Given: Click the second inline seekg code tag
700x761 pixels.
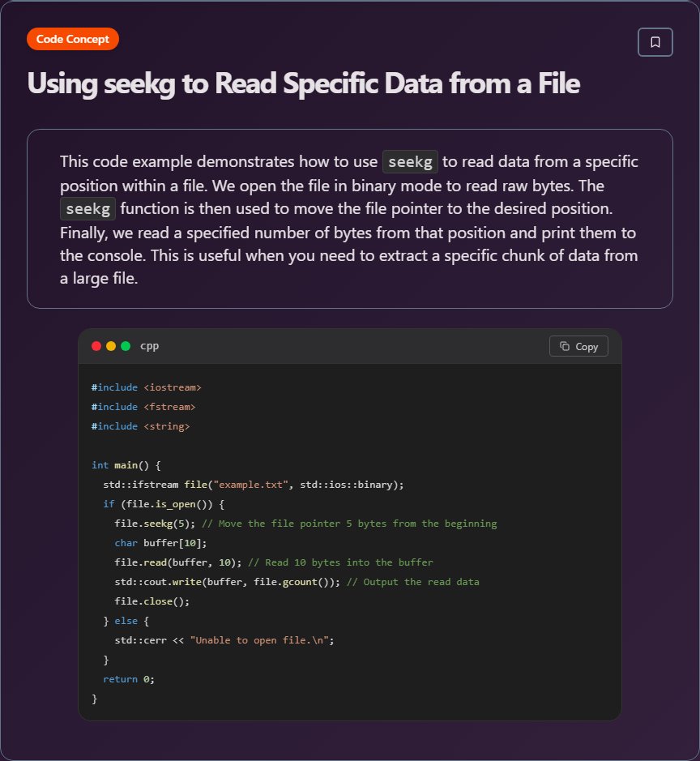Looking at the screenshot, I should 87,208.
